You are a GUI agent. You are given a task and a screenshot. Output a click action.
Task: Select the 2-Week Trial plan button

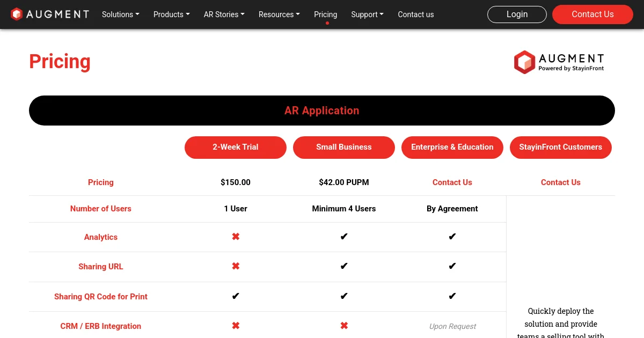[236, 147]
